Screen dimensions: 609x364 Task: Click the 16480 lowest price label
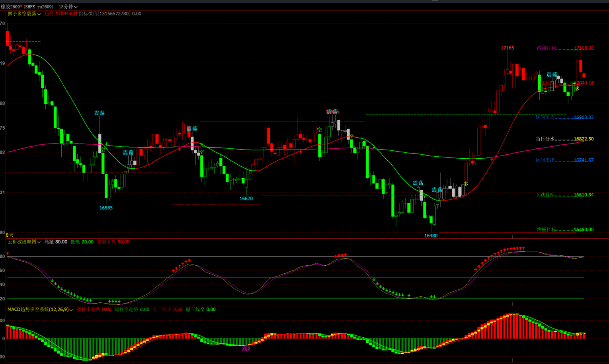tap(431, 236)
